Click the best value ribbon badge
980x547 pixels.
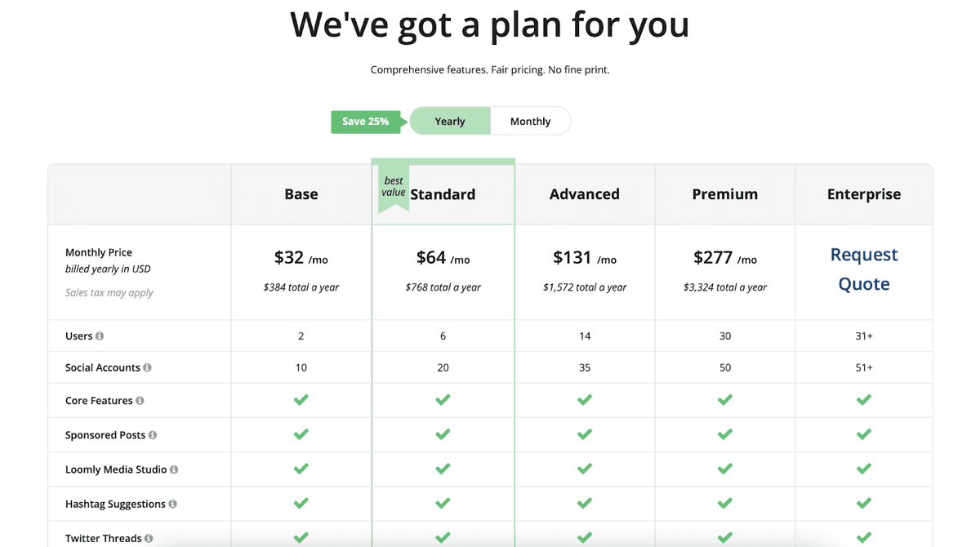[x=393, y=188]
